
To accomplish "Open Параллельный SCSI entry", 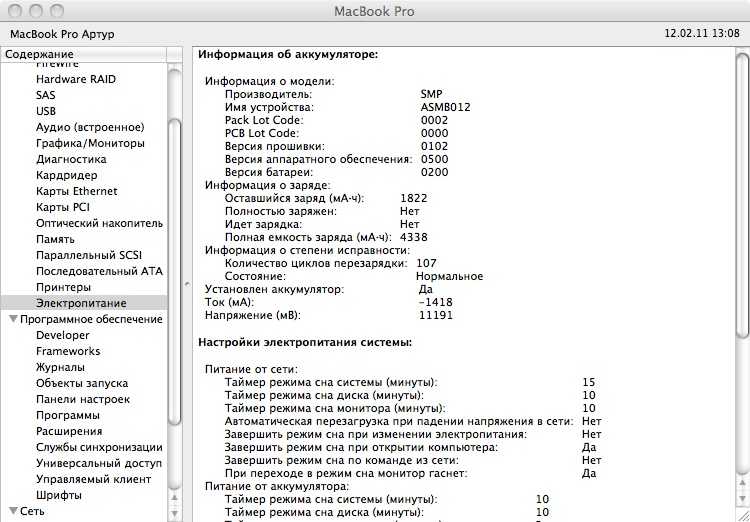I will click(x=89, y=255).
